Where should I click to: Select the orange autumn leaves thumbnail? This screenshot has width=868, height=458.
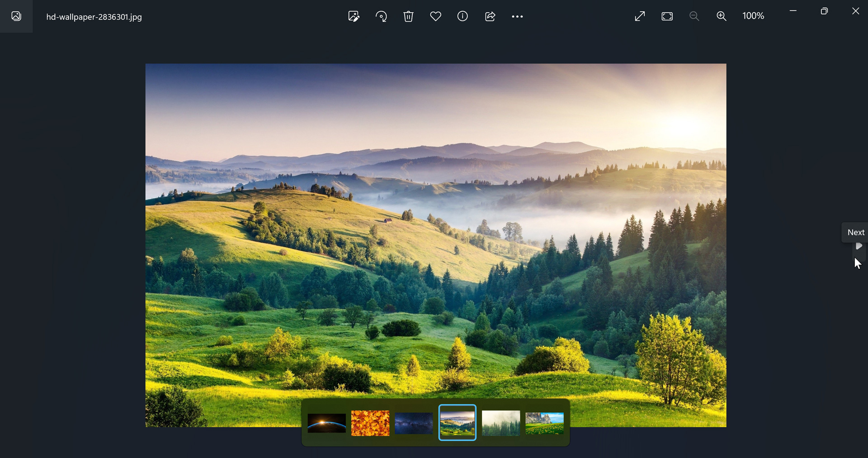tap(370, 423)
